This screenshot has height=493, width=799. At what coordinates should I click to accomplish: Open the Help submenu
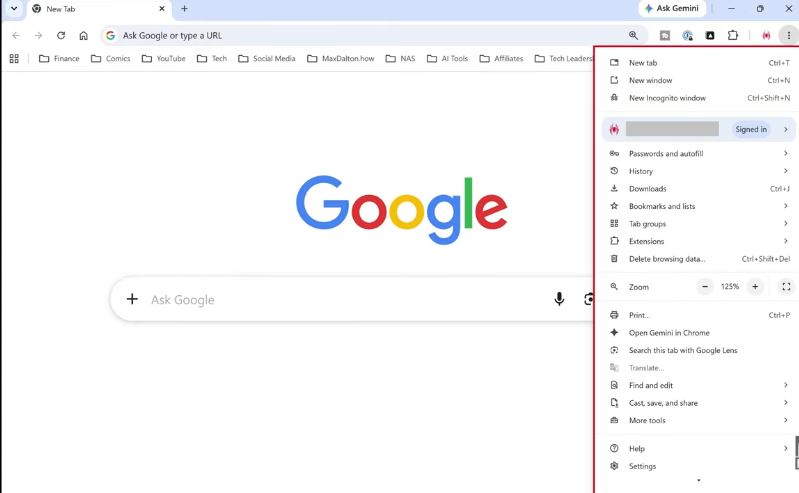(699, 449)
